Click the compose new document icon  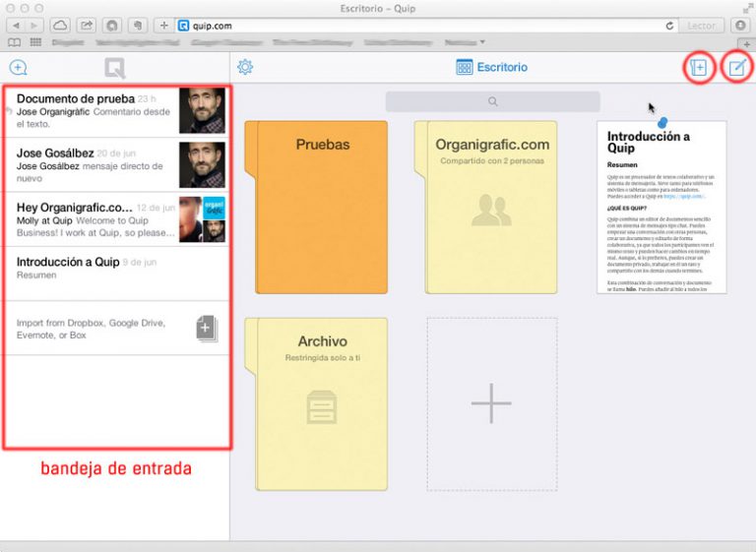coord(737,68)
